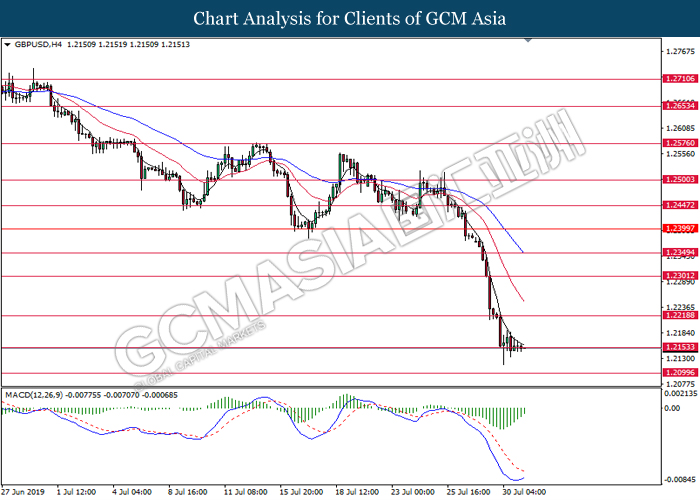Click the 1.21300 axis price value
This screenshot has width=700, height=500.
680,358
